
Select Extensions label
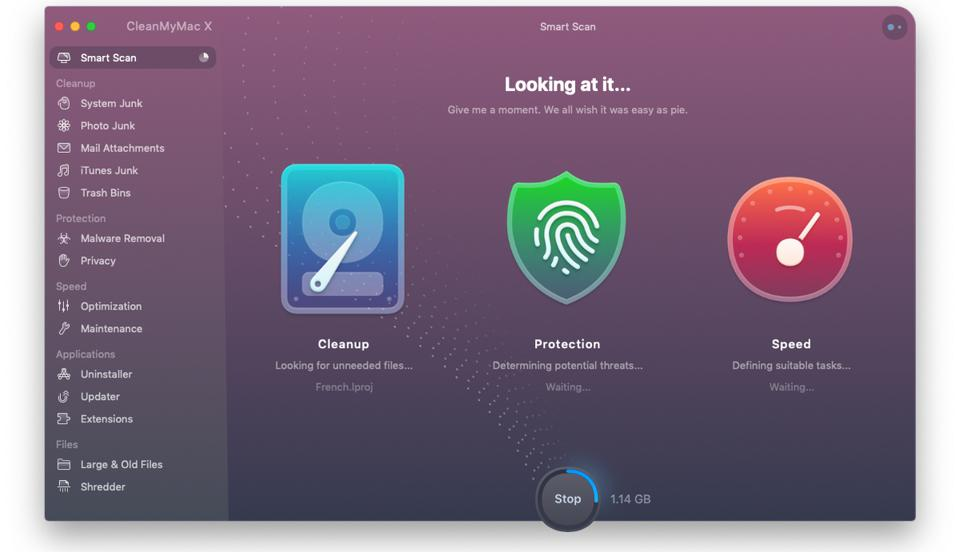click(x=107, y=419)
